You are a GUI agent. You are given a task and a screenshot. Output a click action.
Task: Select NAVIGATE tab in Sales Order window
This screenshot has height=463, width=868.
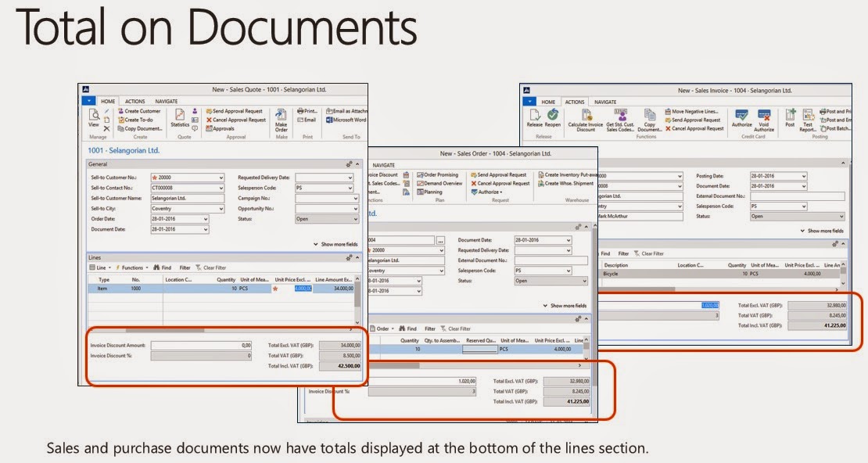384,165
